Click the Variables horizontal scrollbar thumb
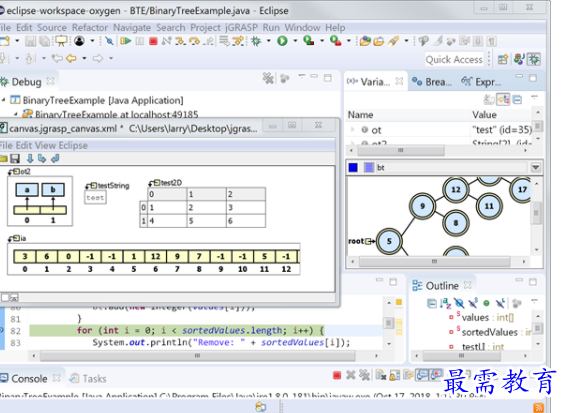The width and height of the screenshot is (565, 413). [x=401, y=150]
